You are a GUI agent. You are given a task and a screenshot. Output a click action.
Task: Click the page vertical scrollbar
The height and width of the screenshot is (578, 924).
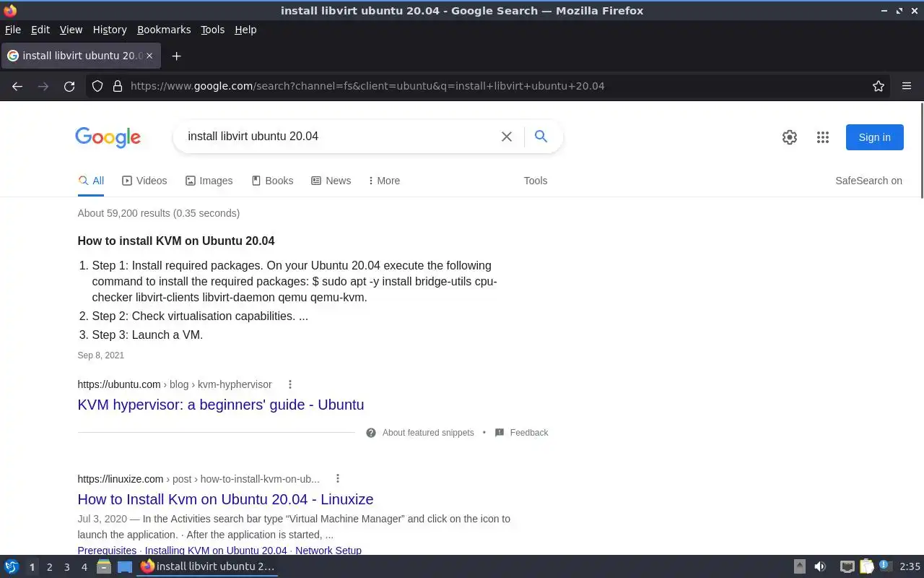click(x=921, y=150)
